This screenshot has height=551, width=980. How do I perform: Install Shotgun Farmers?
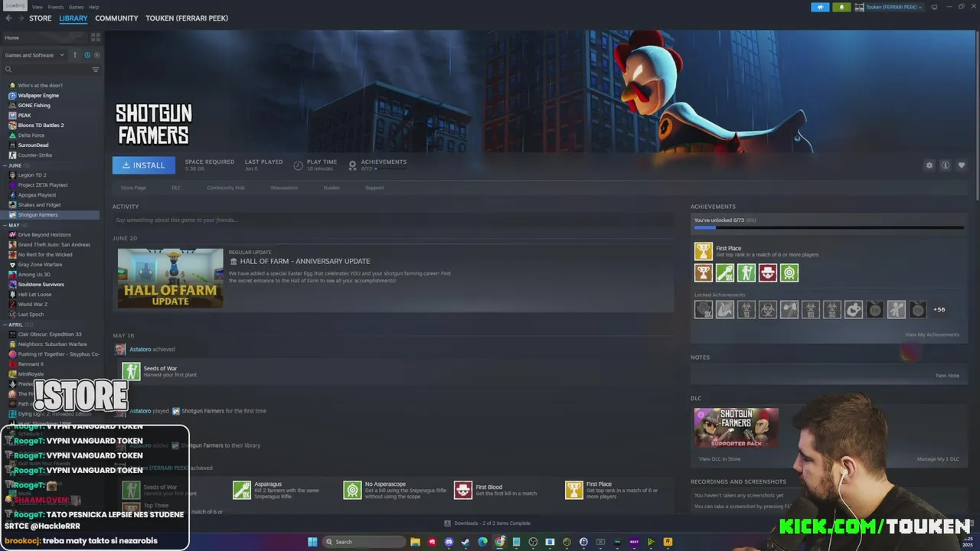(144, 165)
